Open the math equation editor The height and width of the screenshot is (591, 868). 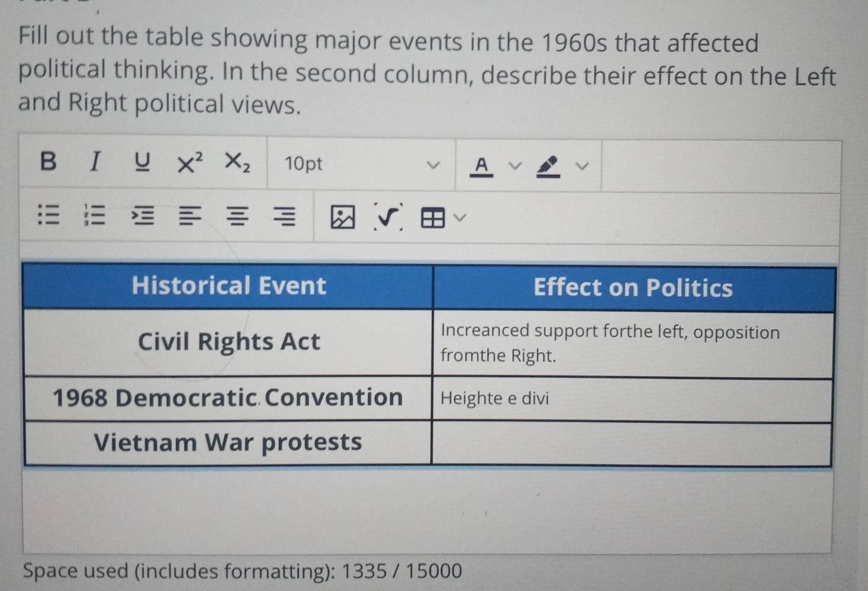[388, 217]
